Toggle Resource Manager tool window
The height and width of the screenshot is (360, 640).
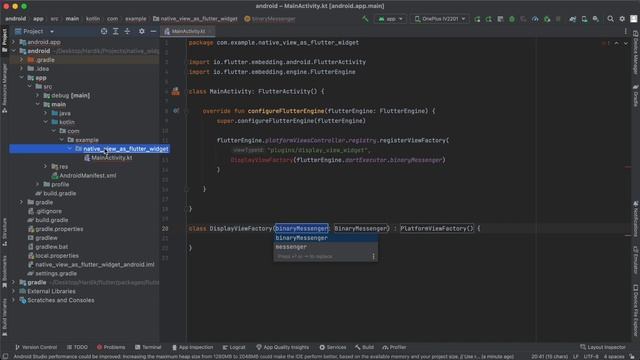coord(4,88)
